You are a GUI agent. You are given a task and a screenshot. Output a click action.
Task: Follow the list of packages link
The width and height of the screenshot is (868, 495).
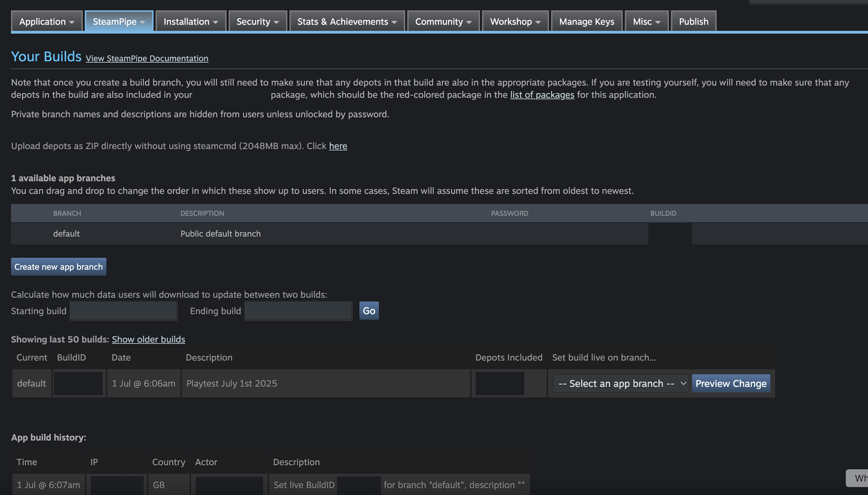[x=542, y=95]
